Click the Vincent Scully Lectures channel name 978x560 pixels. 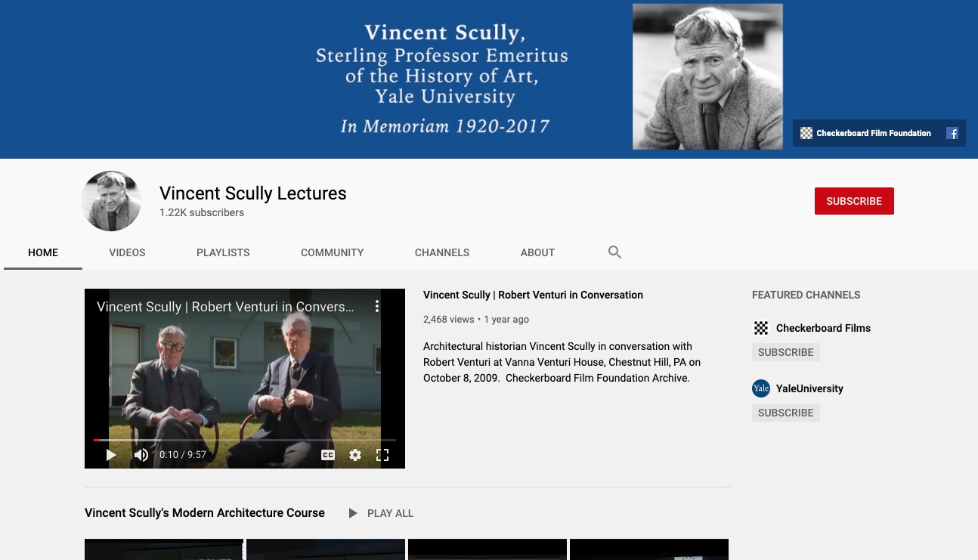pyautogui.click(x=252, y=193)
